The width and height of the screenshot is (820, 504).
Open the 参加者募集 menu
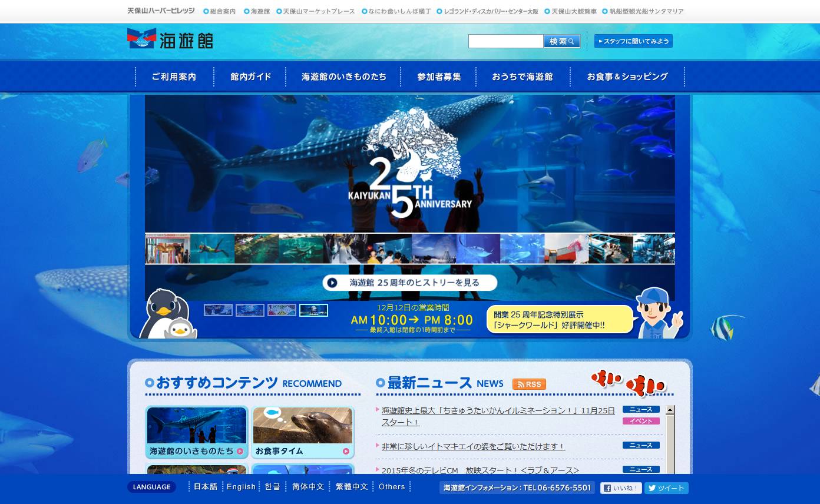439,77
